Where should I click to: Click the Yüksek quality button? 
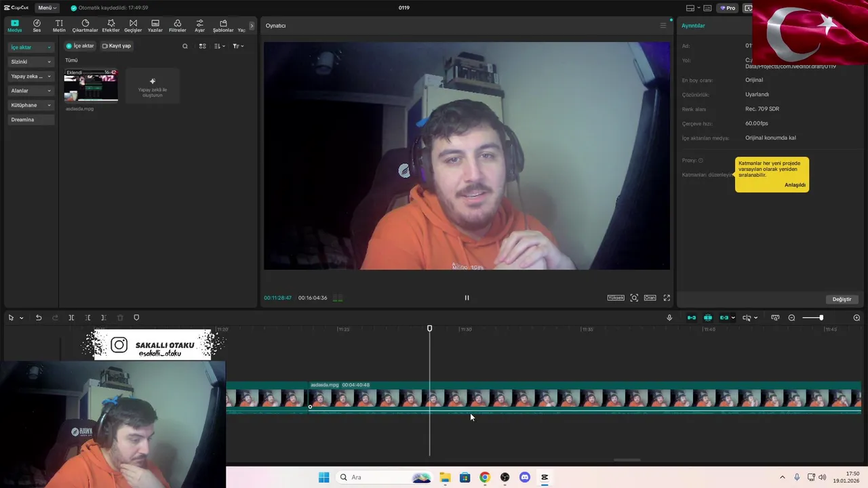point(616,298)
